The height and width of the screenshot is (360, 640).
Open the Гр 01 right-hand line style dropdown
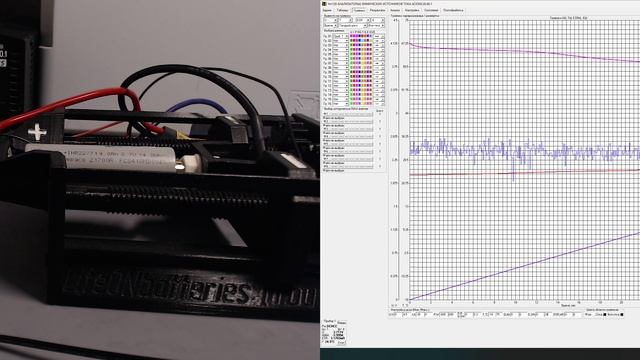(379, 36)
